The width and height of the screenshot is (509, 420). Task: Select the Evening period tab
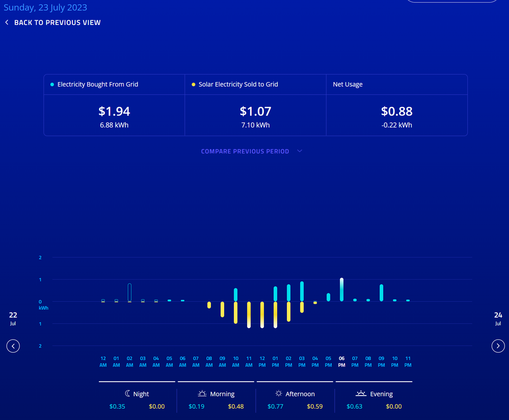(x=374, y=393)
